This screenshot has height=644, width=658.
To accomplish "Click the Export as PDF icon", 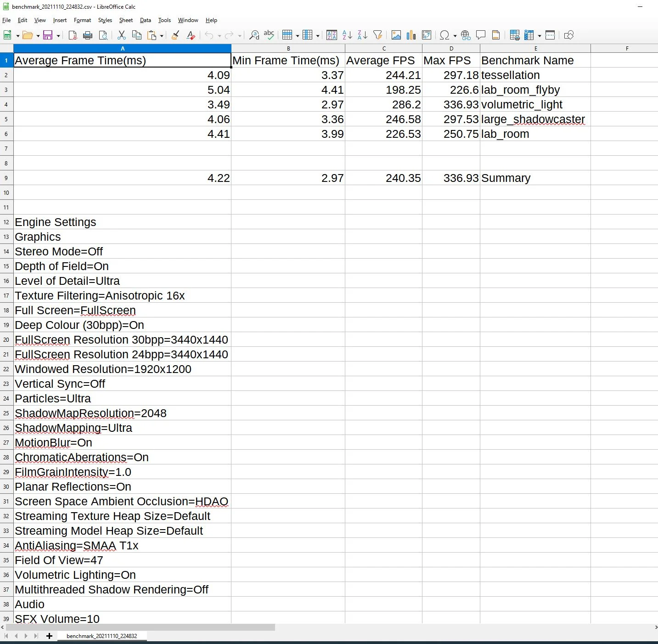I will tap(73, 35).
